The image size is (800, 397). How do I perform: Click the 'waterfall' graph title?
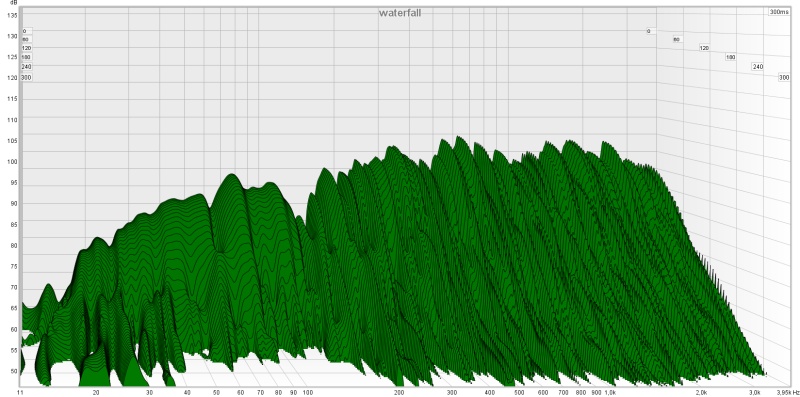coord(399,13)
